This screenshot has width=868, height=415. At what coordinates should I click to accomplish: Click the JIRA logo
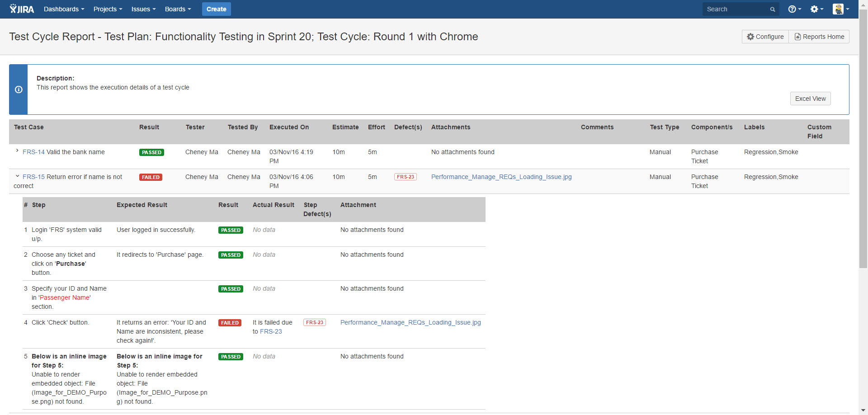[22, 9]
